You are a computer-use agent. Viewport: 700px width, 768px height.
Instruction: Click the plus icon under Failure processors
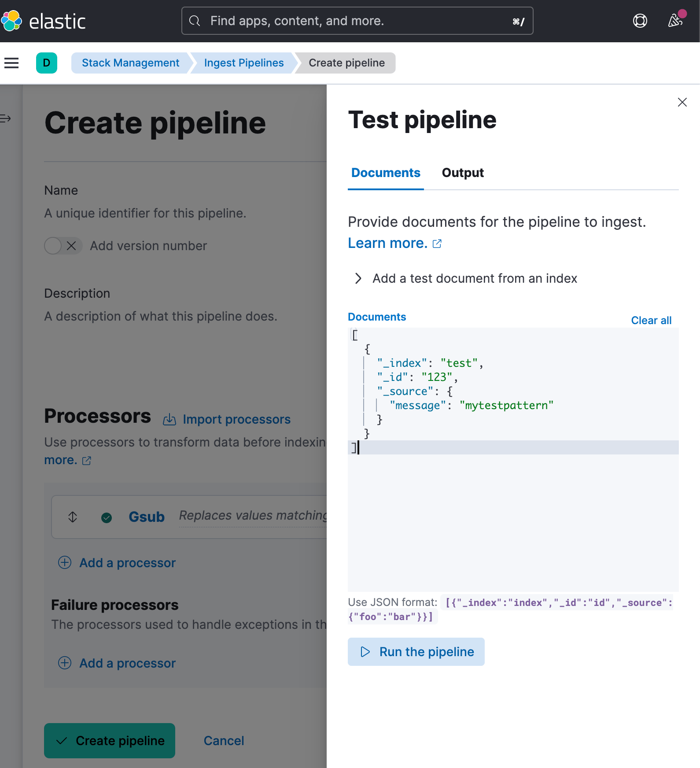pyautogui.click(x=65, y=663)
